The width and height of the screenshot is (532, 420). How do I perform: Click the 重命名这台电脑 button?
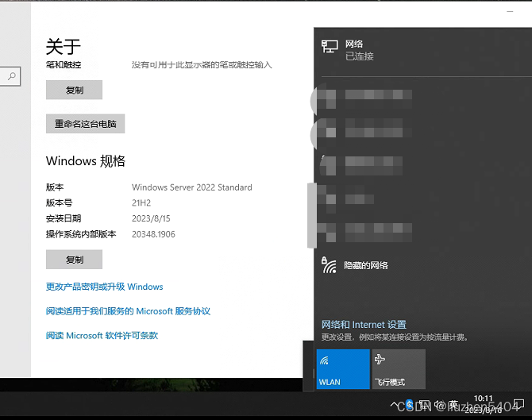coord(86,124)
